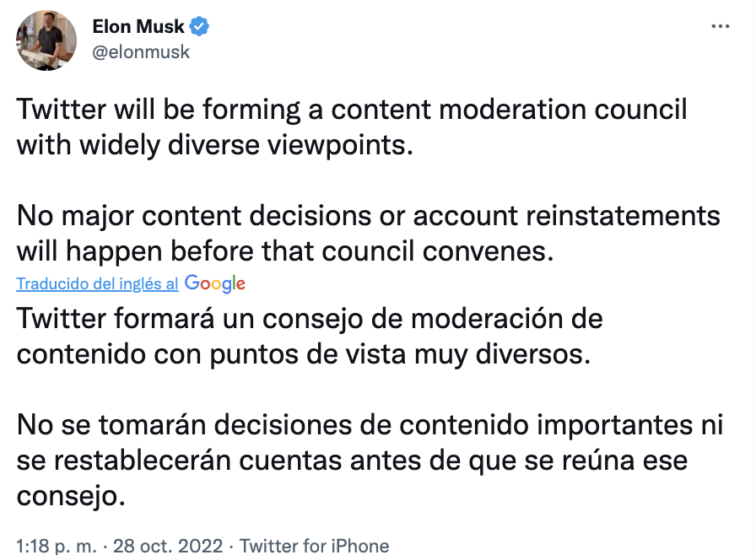Click the line "with widely diverse viewpoints."

click(216, 145)
